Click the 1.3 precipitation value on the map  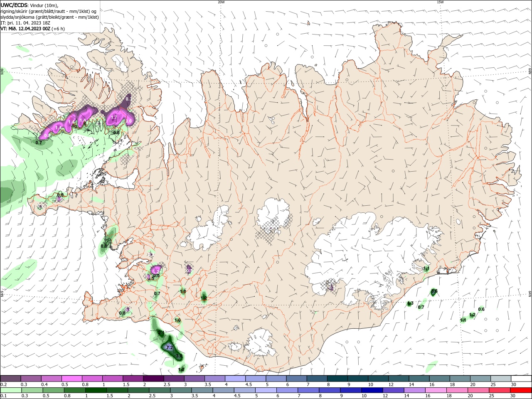tap(410, 303)
